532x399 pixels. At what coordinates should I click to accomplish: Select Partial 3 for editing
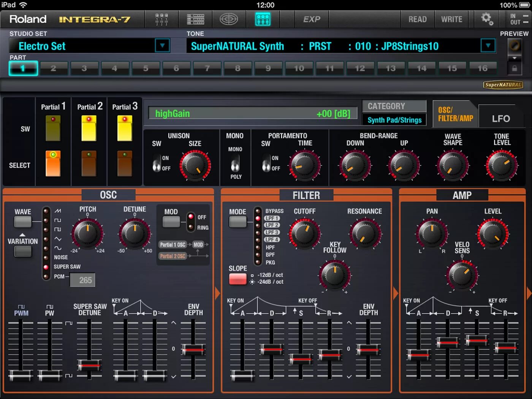(x=125, y=164)
